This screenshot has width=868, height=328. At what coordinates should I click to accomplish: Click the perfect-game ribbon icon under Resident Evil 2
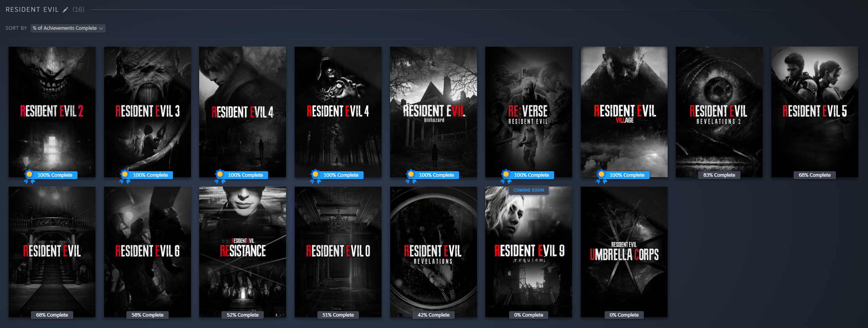[29, 176]
